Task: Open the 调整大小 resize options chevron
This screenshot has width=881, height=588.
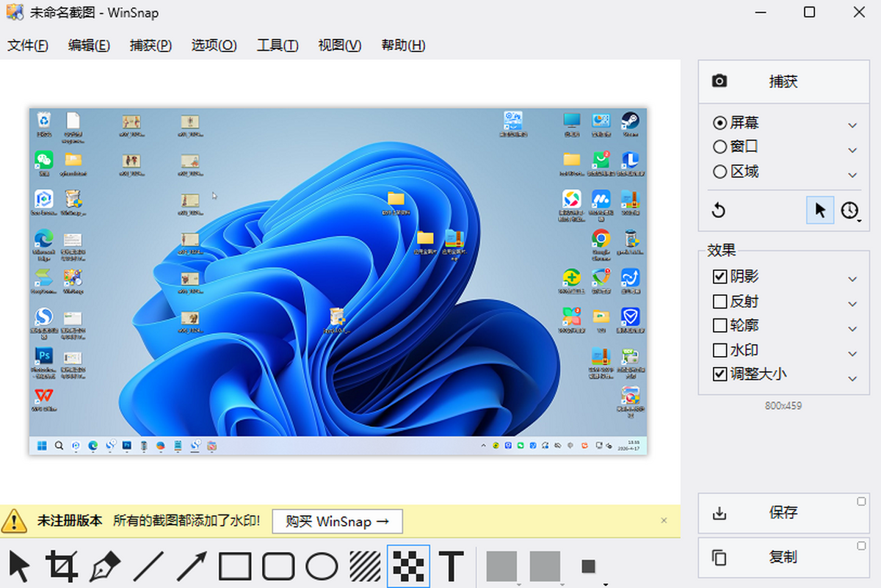Action: point(852,378)
